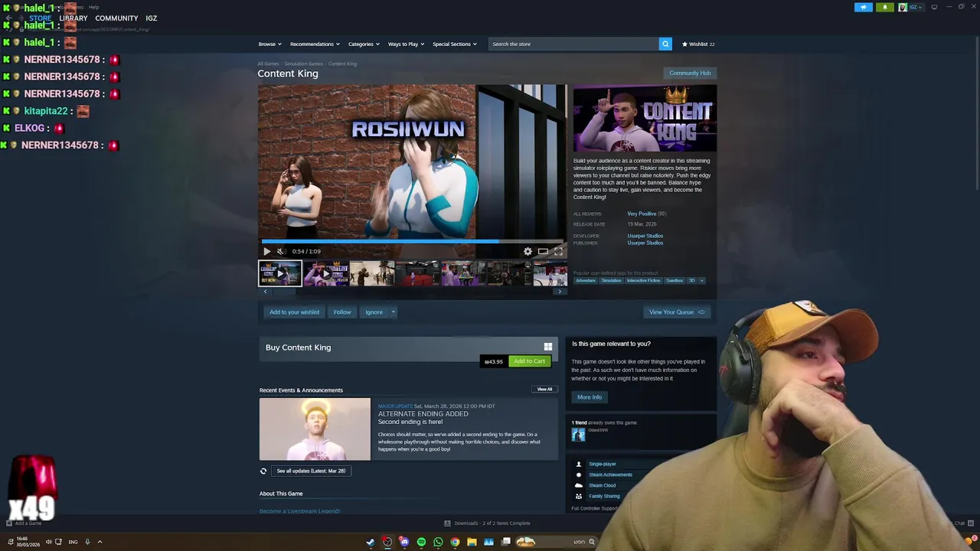Select the first trailer thumbnail 'Out Now'
Viewport: 980px width, 551px height.
[x=280, y=273]
